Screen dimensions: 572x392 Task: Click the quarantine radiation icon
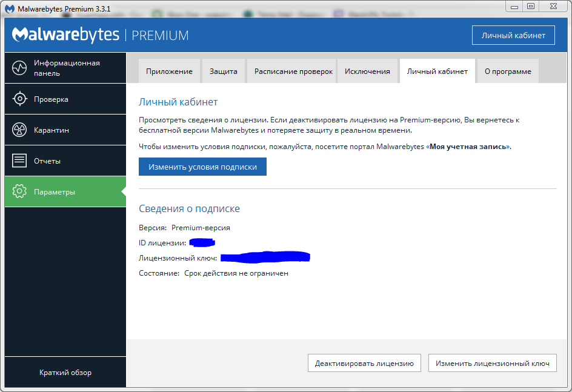pos(19,130)
